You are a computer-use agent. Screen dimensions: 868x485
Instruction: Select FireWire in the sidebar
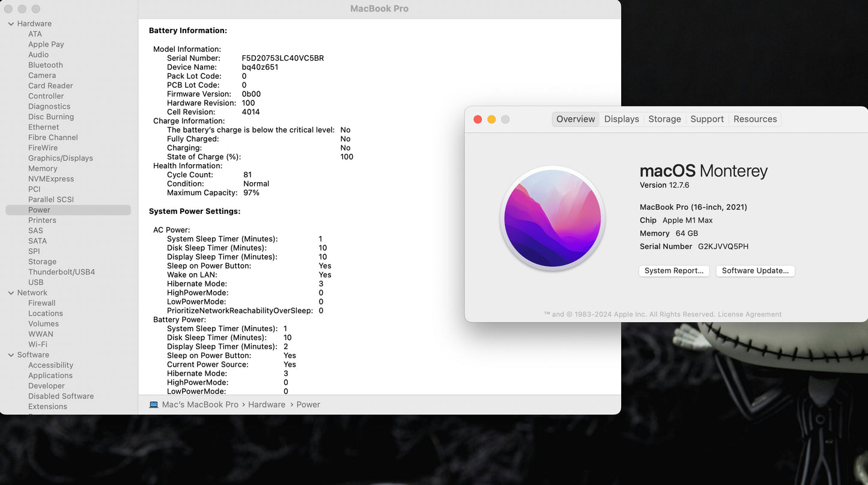tap(43, 148)
